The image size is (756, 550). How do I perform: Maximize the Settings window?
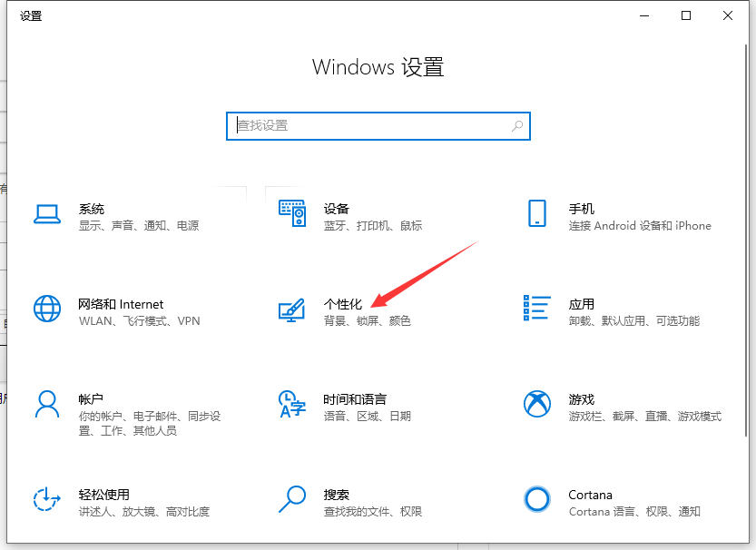coord(686,15)
